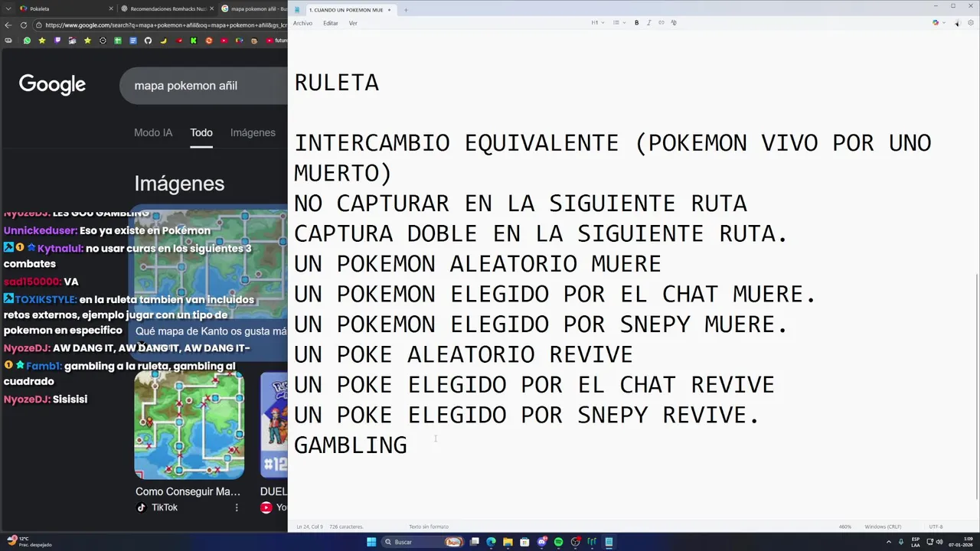The height and width of the screenshot is (551, 980).
Task: Open the WhatsApp bookmark
Action: (x=27, y=41)
